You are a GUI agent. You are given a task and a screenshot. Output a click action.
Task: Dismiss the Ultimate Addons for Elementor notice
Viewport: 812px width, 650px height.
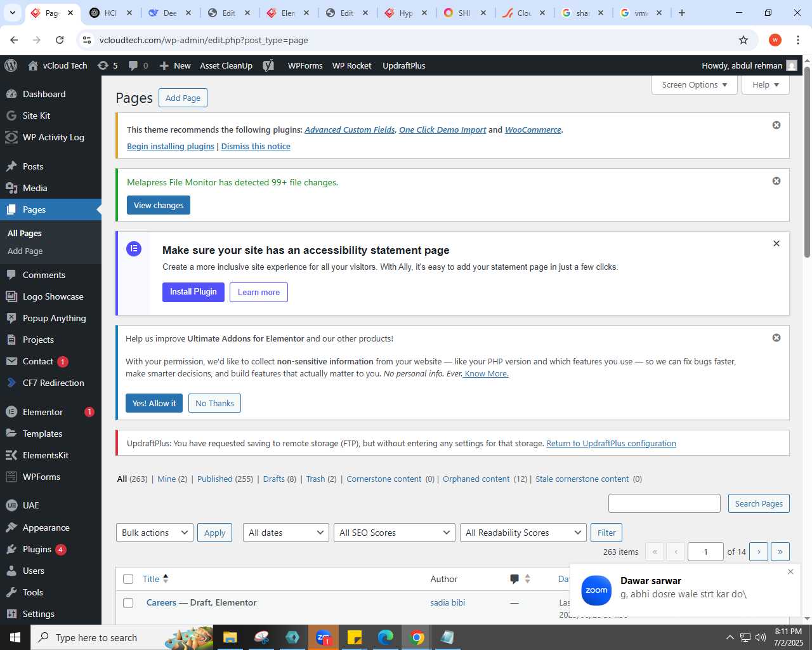coord(776,338)
